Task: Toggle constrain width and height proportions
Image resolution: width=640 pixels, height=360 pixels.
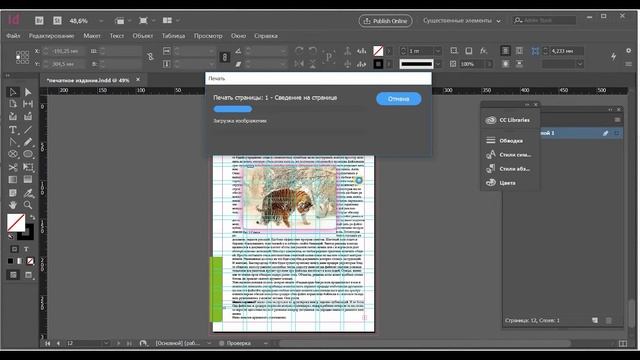Action: 151,57
